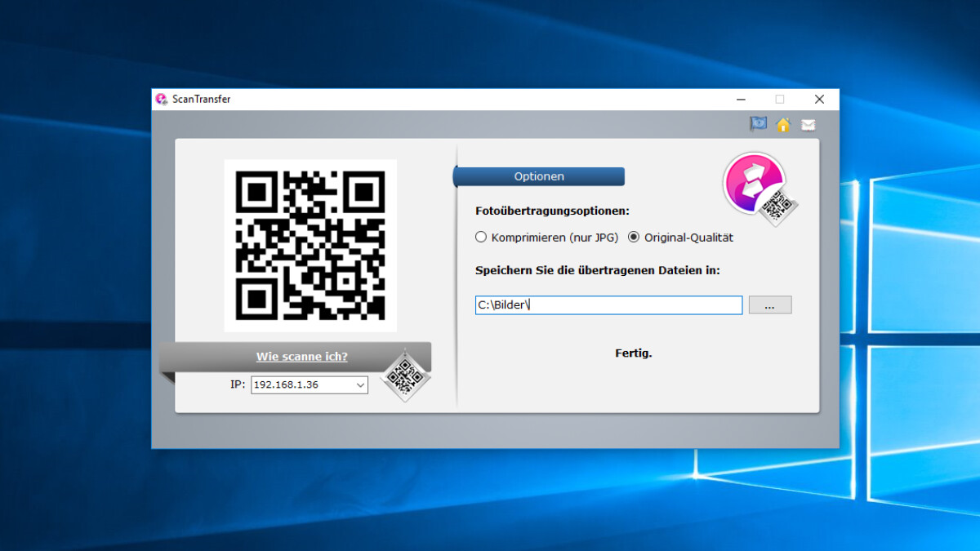
Task: Select the Komprimieren (nur JPG) option
Action: tap(481, 237)
